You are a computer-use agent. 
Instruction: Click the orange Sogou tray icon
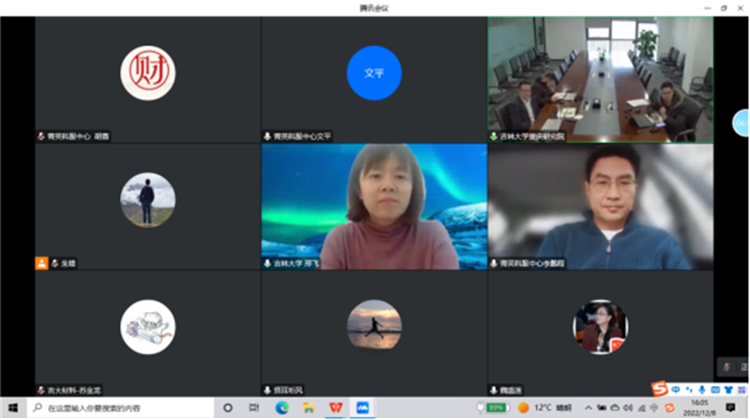[670, 408]
